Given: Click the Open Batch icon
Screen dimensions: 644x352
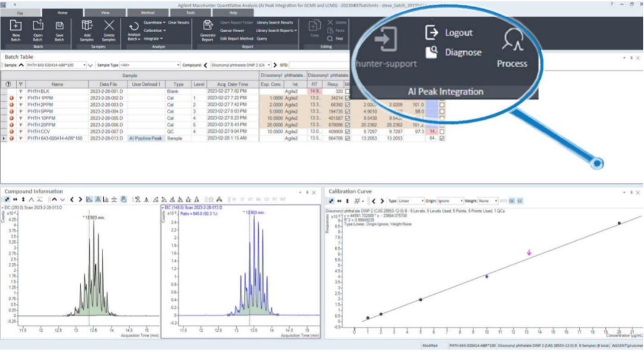Looking at the screenshot, I should [x=38, y=26].
